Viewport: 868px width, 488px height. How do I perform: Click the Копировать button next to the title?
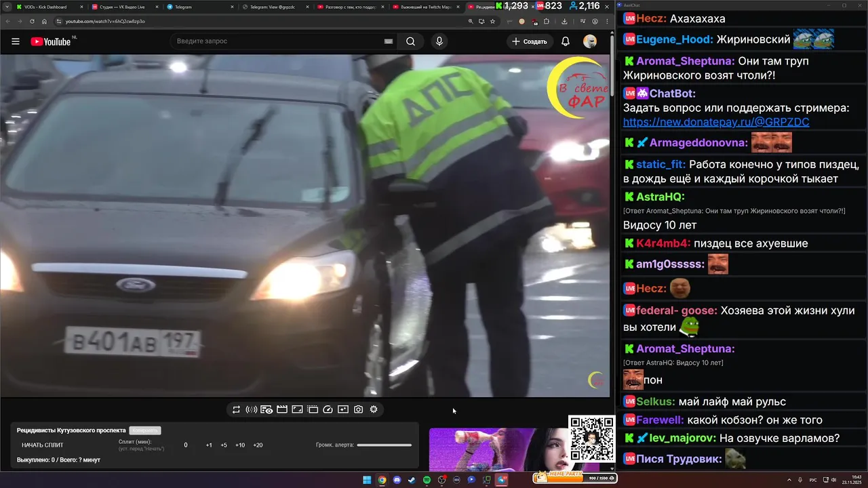pos(145,430)
